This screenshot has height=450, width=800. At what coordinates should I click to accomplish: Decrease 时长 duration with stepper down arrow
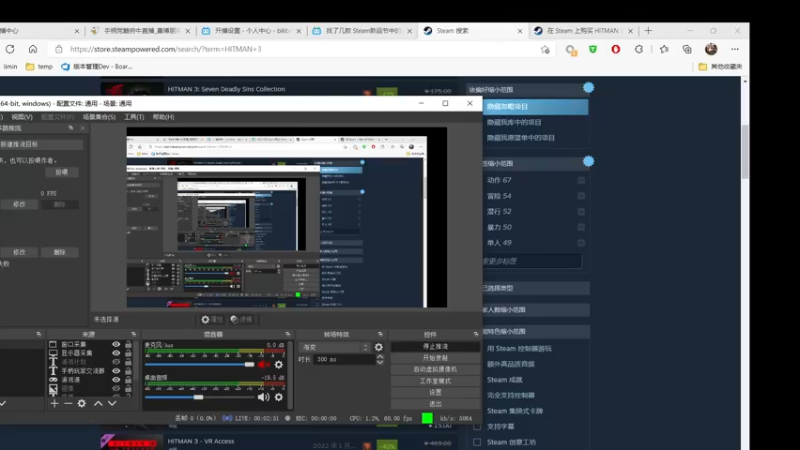[380, 362]
